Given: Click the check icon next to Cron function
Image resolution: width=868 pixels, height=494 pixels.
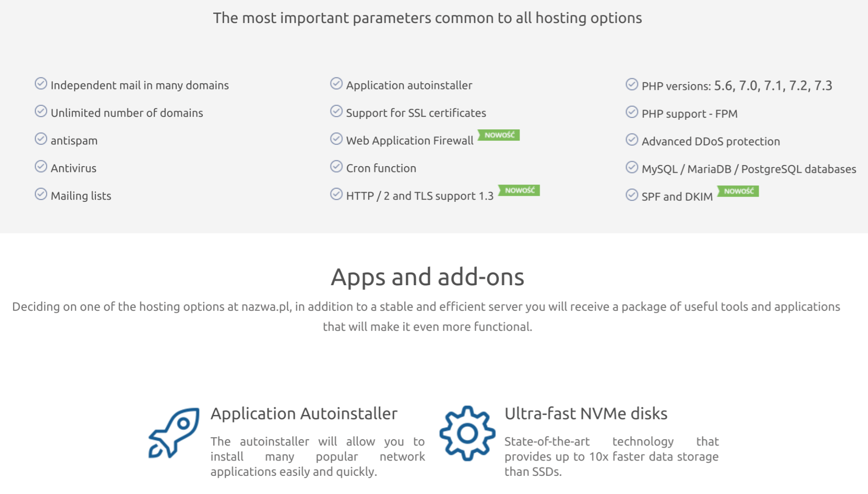Looking at the screenshot, I should click(x=336, y=166).
